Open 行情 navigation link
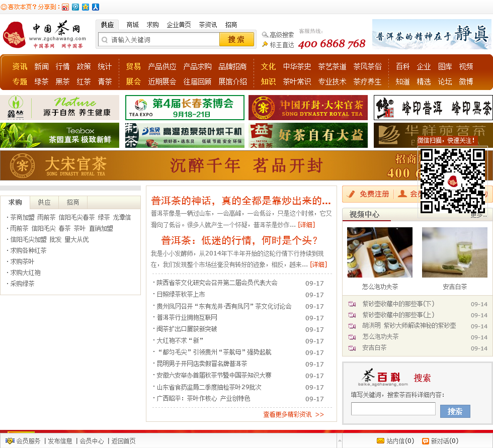The width and height of the screenshot is (493, 448). pyautogui.click(x=62, y=66)
